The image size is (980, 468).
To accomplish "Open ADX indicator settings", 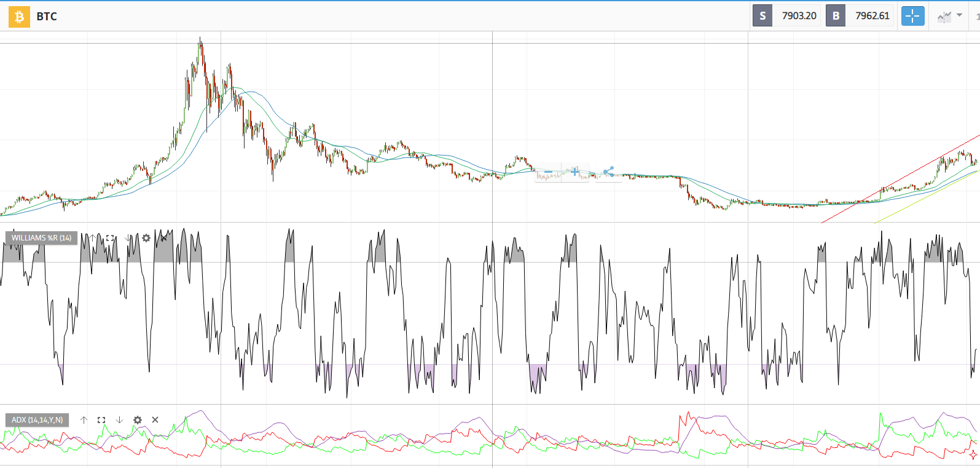I will (x=138, y=420).
